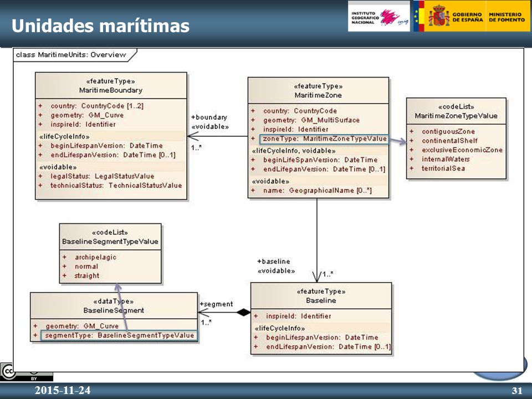The height and width of the screenshot is (399, 532).
Task: Click endLifespanVersion: DateTime [0..1] in Baseline
Action: pyautogui.click(x=328, y=346)
